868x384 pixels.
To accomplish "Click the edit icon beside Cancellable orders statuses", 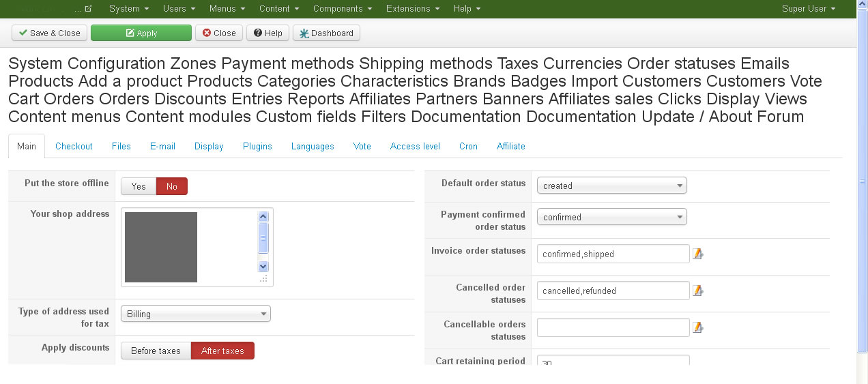I will (x=697, y=327).
